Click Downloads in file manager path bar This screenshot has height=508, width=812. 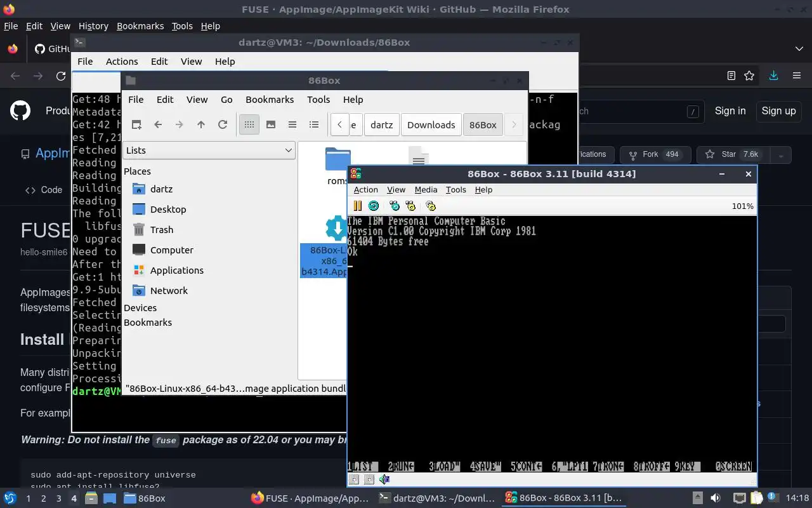point(431,124)
